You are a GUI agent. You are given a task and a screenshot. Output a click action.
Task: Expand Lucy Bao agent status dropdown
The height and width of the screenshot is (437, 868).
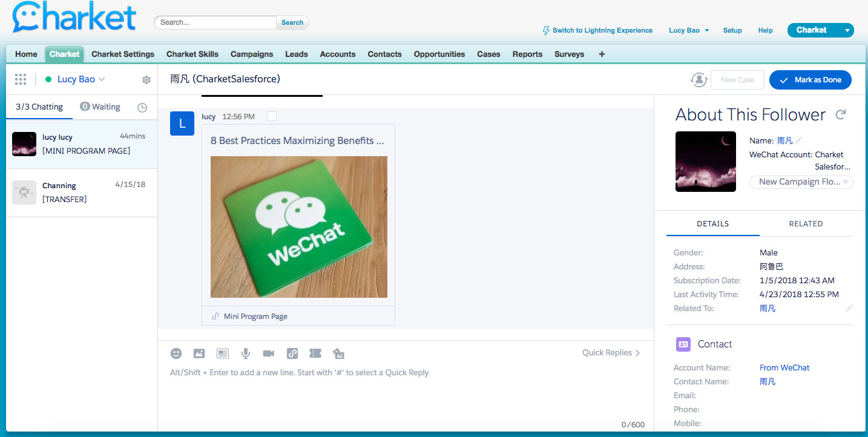point(102,79)
